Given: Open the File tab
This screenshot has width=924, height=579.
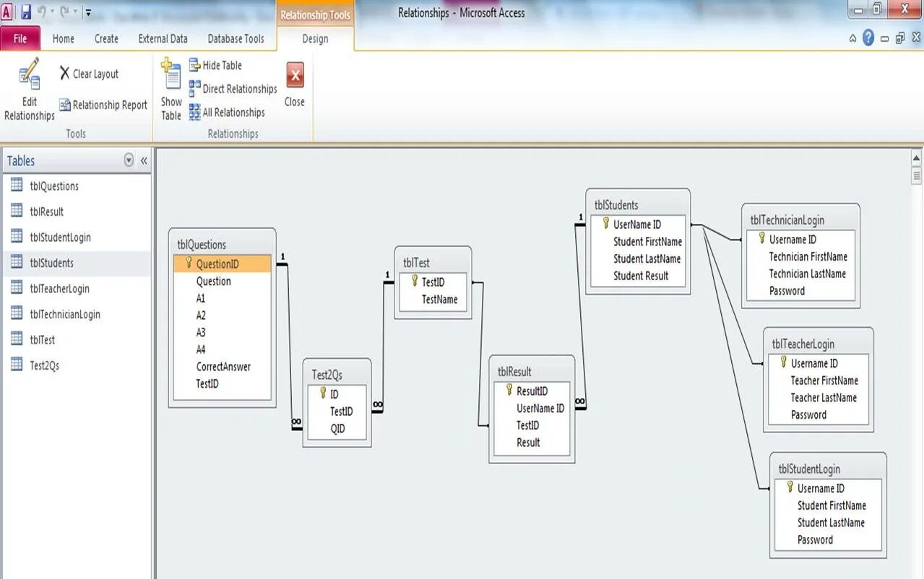Looking at the screenshot, I should click(20, 38).
